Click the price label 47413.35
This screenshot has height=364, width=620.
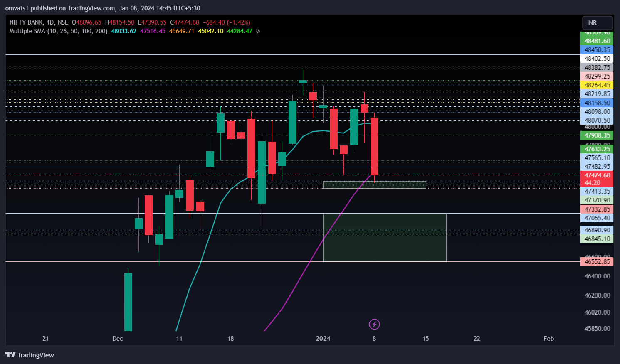(x=597, y=192)
